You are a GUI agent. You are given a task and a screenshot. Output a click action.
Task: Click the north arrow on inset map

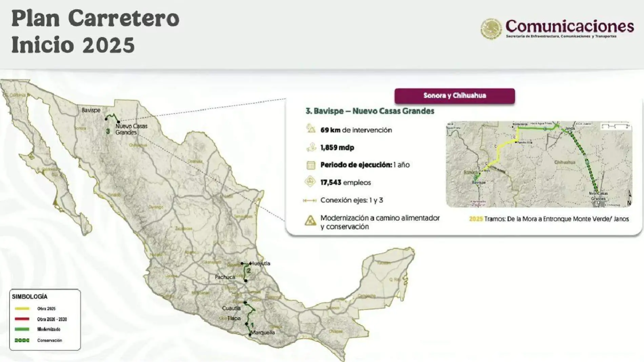click(629, 198)
